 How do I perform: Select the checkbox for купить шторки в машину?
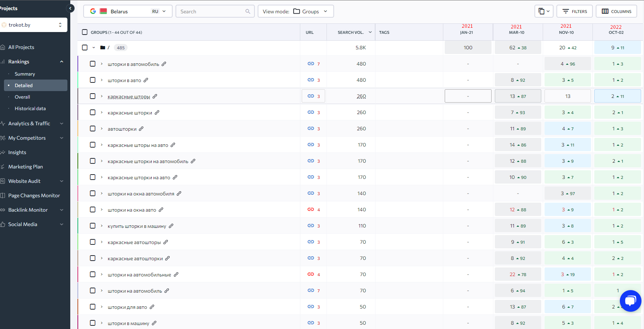pos(93,226)
